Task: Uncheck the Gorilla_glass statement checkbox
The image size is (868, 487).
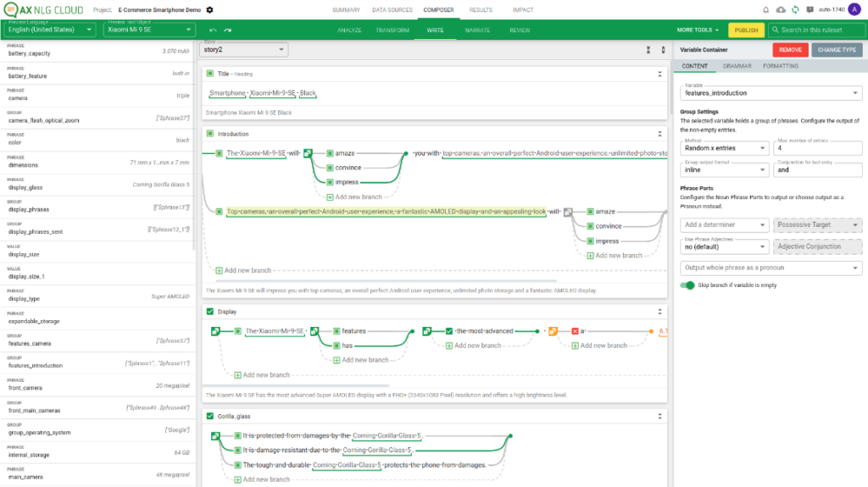Action: point(210,416)
